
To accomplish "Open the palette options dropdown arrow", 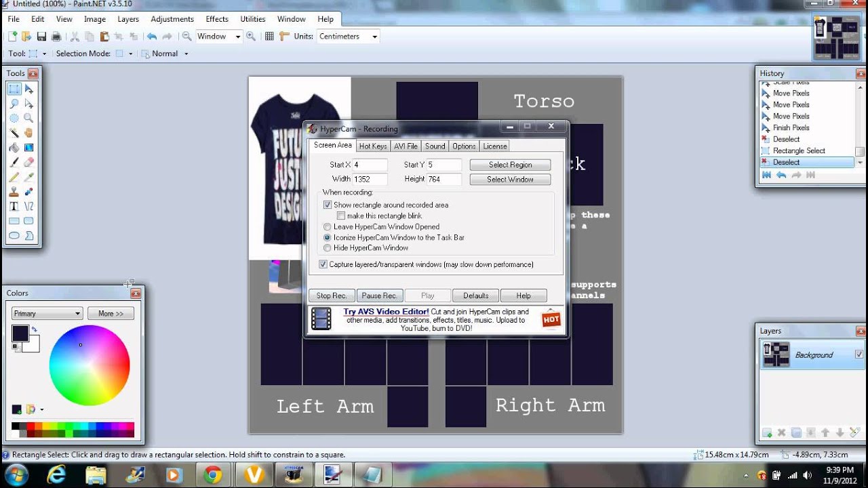I will coord(41,410).
